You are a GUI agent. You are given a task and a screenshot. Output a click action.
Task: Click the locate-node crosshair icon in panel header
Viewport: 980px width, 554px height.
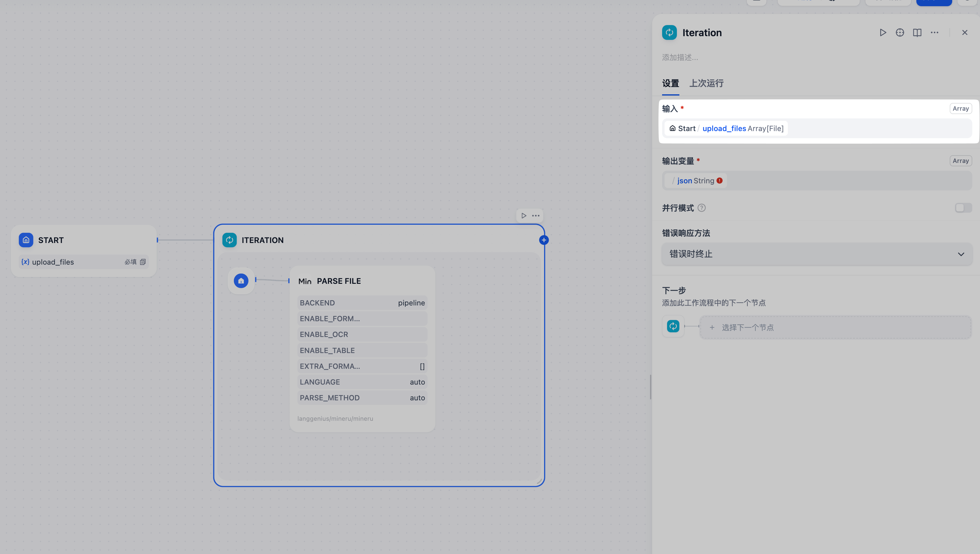point(900,33)
